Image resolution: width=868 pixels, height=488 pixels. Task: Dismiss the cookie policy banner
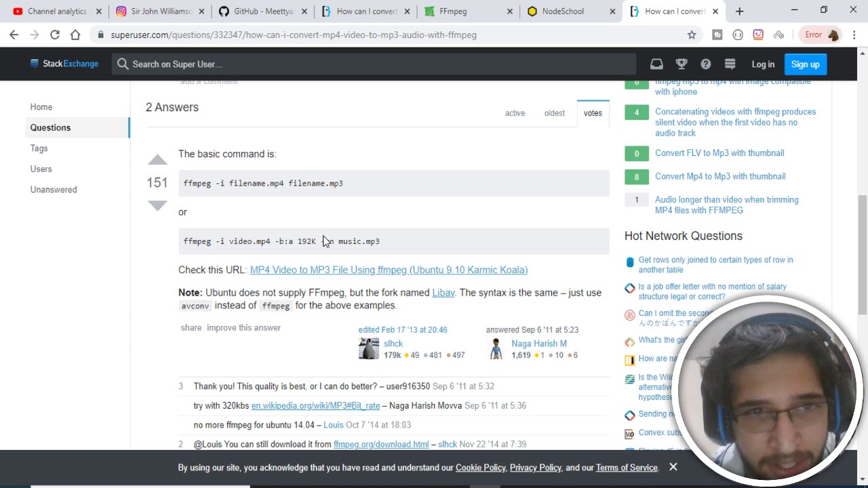click(x=673, y=467)
